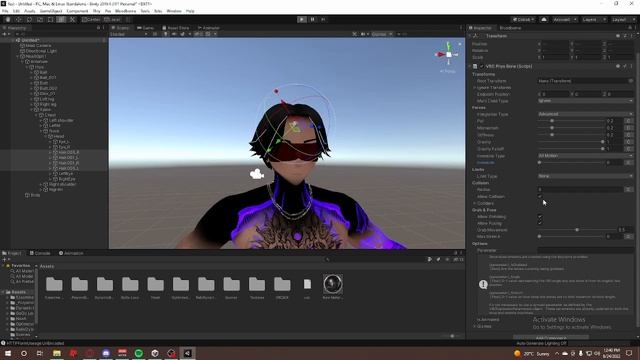Toggle VRC Phys Bone component enabled checkbox
The image size is (640, 360).
click(482, 66)
